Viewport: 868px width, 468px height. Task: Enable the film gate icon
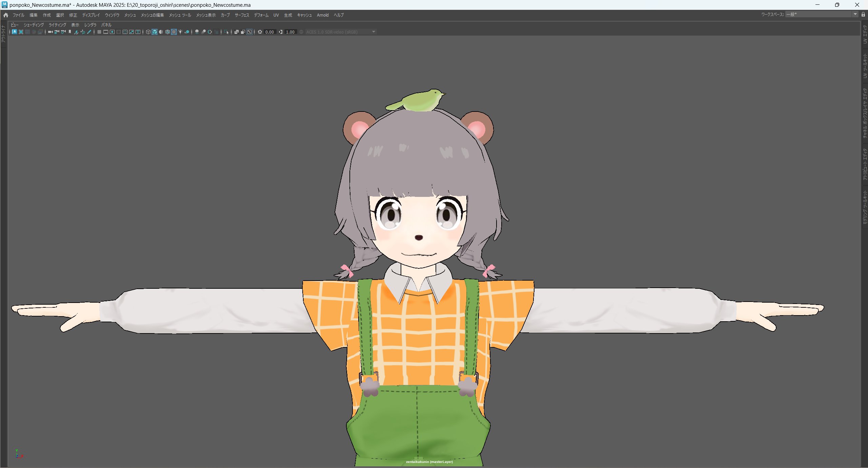point(106,32)
